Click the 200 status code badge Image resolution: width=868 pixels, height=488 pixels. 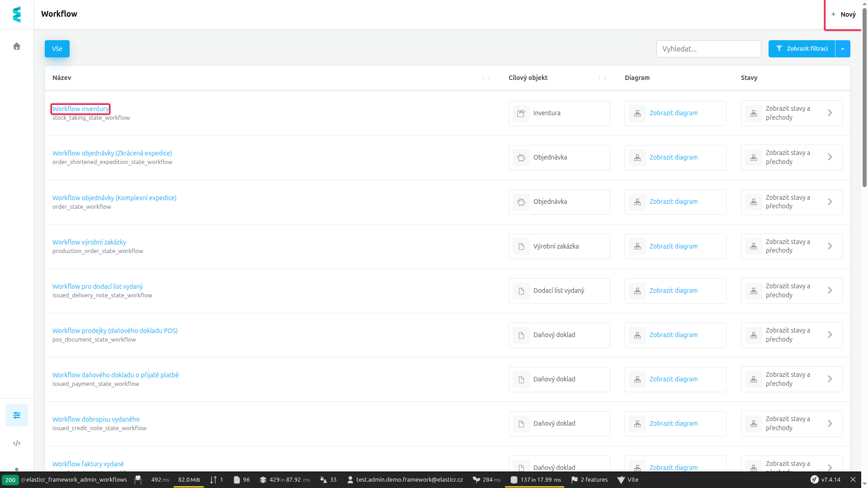pyautogui.click(x=10, y=480)
